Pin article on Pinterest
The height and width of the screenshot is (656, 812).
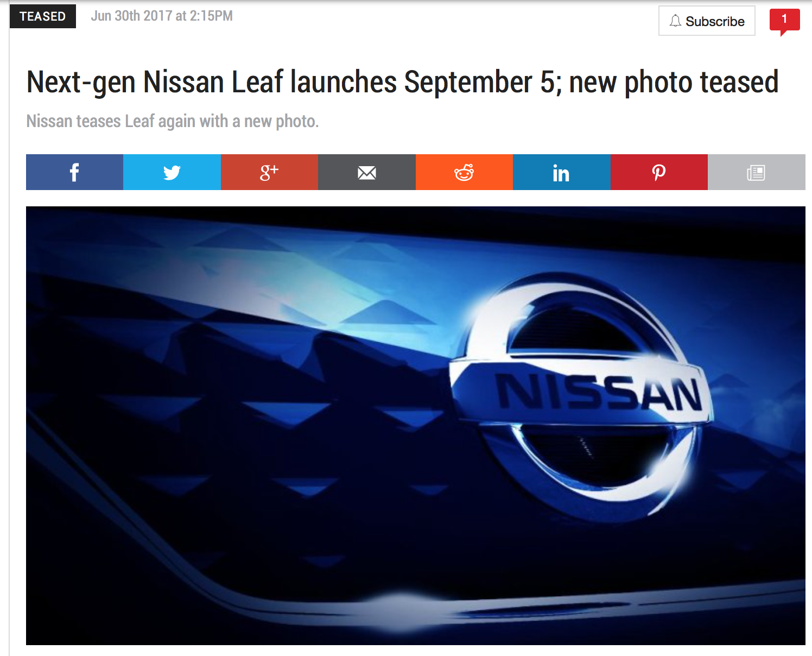[659, 172]
